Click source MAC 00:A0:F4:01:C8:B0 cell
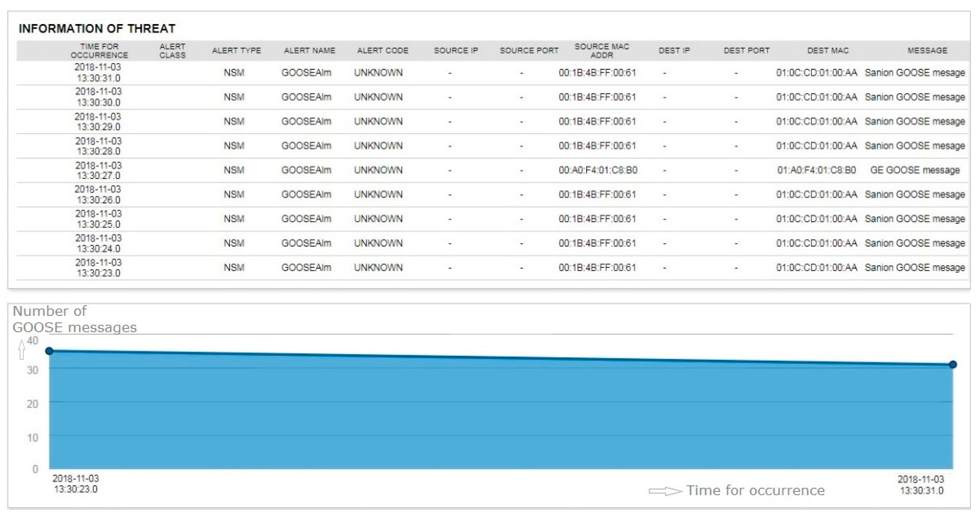 (x=598, y=170)
